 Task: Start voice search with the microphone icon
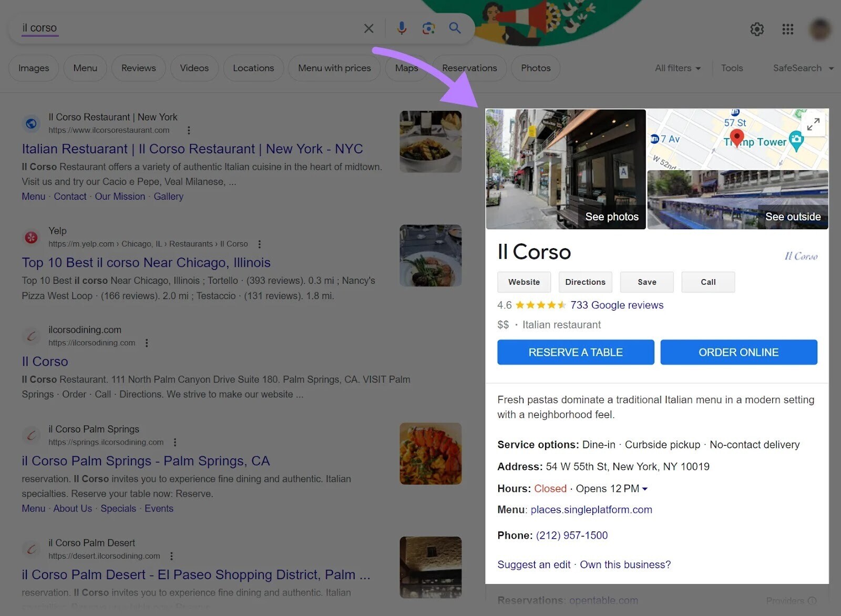(x=402, y=28)
